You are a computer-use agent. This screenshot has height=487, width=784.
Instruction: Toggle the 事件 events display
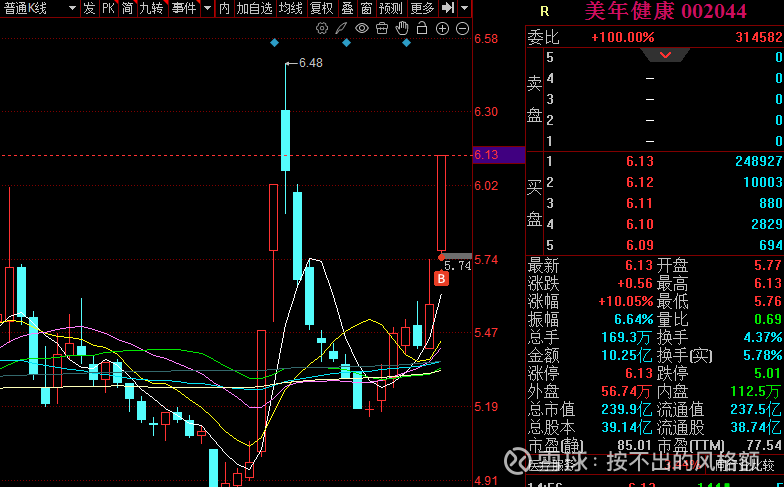tap(184, 8)
